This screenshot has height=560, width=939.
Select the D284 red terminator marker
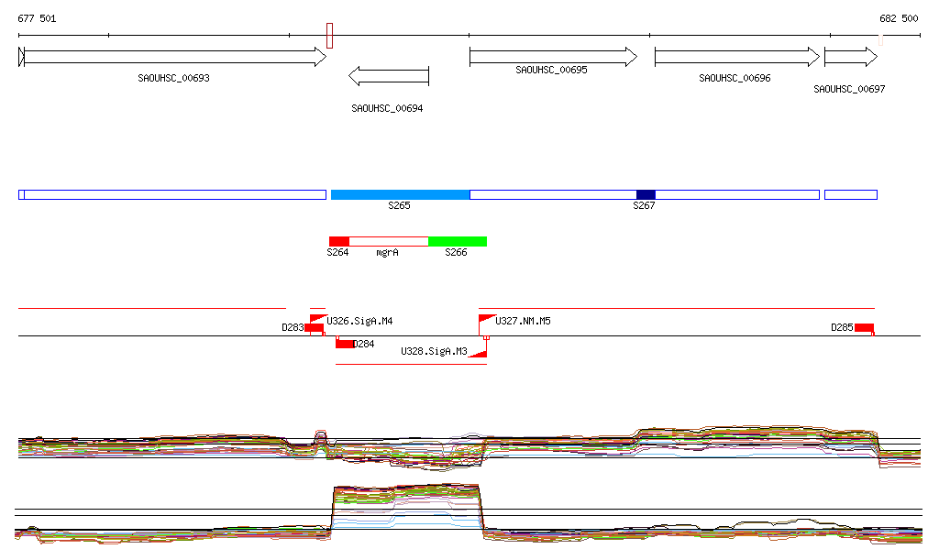[345, 344]
